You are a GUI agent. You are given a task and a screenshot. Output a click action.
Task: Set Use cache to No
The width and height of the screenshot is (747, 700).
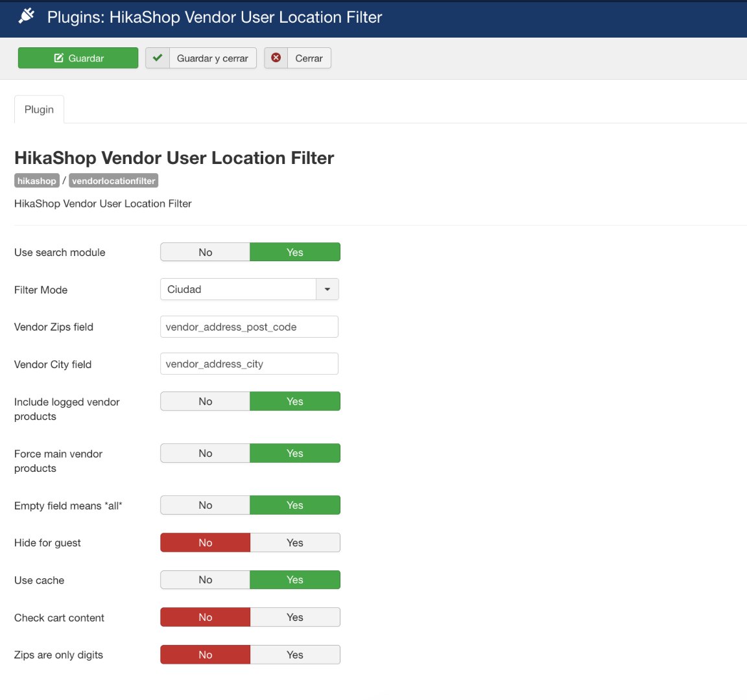click(x=206, y=579)
